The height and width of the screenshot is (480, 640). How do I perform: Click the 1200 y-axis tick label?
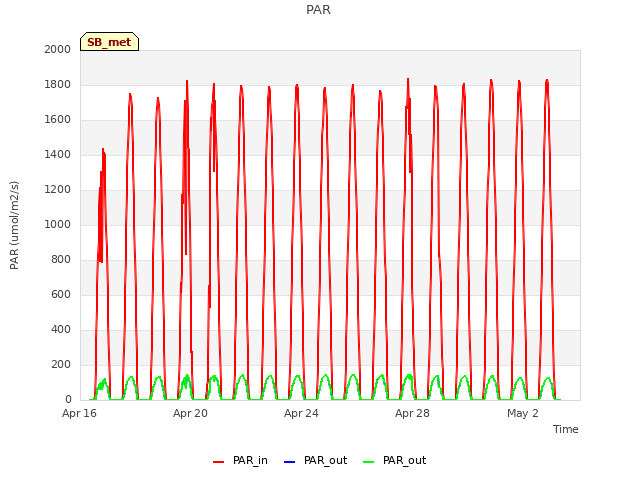(x=58, y=189)
